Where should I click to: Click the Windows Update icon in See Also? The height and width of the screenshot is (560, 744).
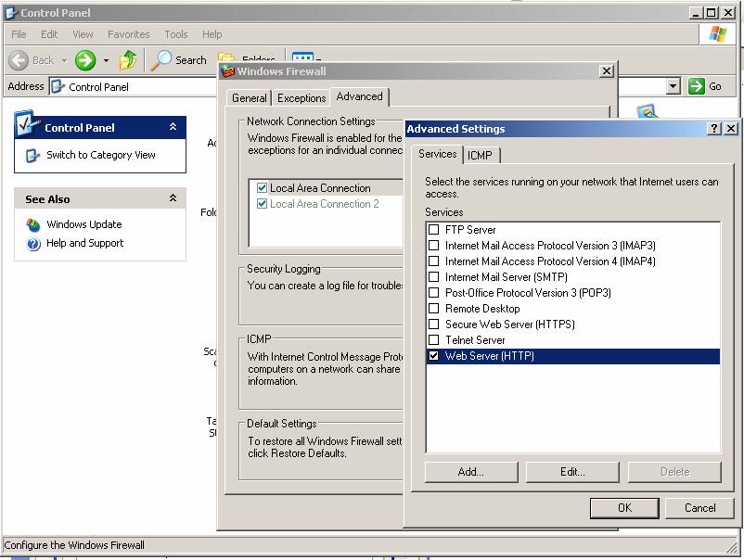click(33, 224)
